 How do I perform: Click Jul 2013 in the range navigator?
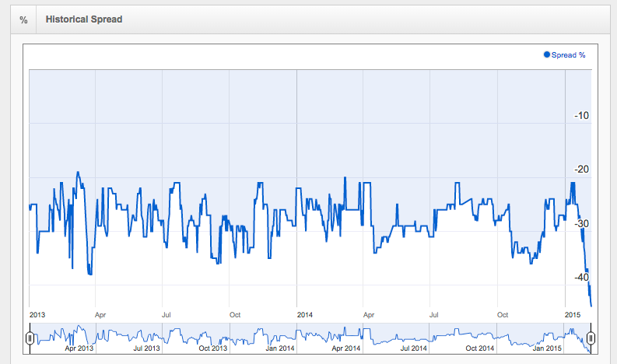(x=146, y=348)
